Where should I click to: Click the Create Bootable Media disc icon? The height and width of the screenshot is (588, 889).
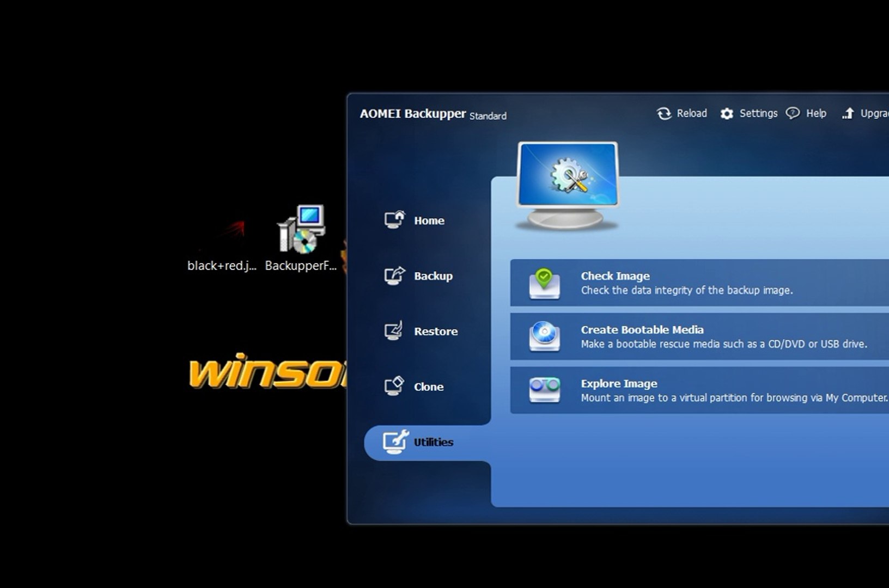coord(544,336)
